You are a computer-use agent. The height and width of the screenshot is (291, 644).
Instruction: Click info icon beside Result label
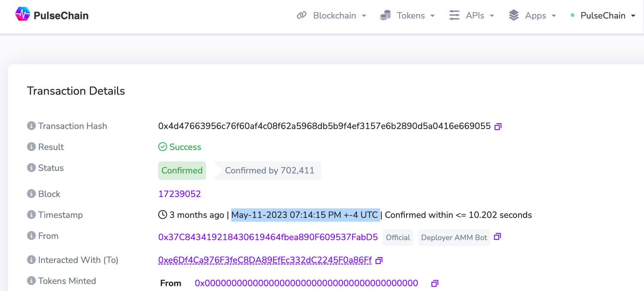point(31,147)
